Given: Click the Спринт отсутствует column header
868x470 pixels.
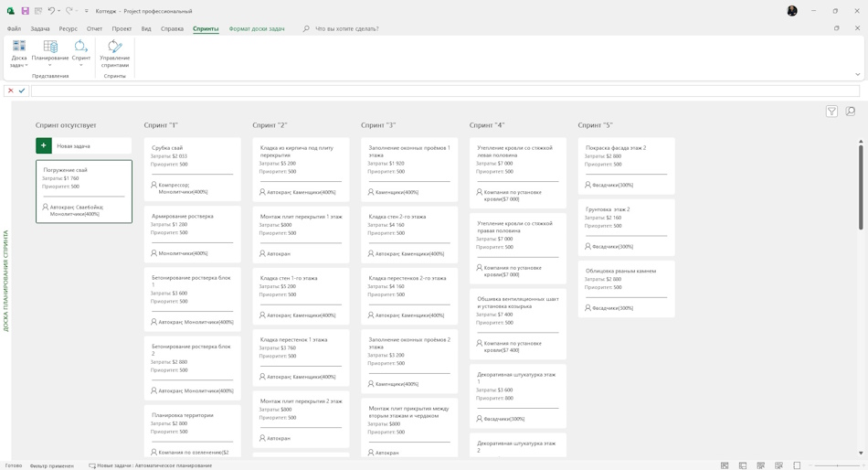Looking at the screenshot, I should [x=66, y=125].
